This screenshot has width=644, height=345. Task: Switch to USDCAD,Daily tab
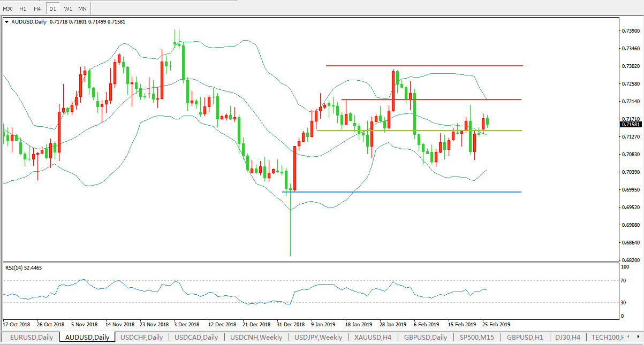(x=196, y=338)
